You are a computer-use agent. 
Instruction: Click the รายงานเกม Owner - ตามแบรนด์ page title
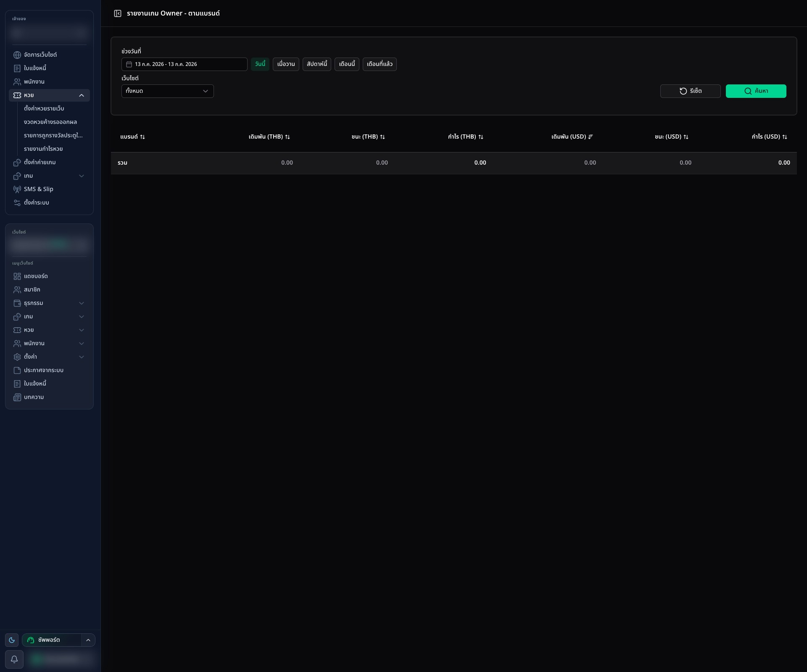point(173,13)
